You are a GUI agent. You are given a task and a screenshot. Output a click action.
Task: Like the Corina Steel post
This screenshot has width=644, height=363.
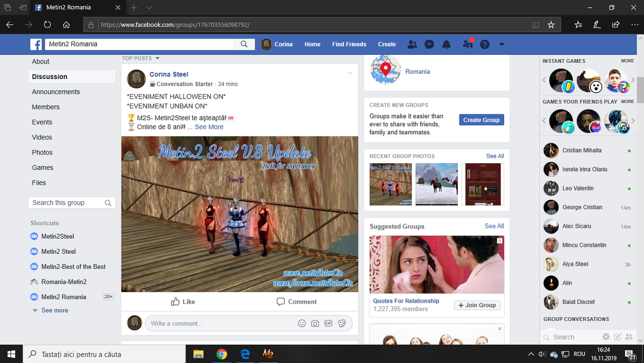(183, 302)
